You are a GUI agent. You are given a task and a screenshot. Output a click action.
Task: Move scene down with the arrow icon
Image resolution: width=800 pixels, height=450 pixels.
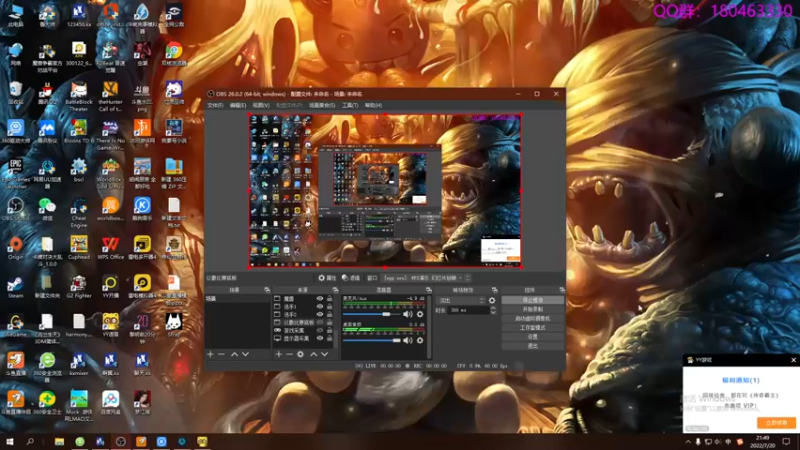(245, 354)
